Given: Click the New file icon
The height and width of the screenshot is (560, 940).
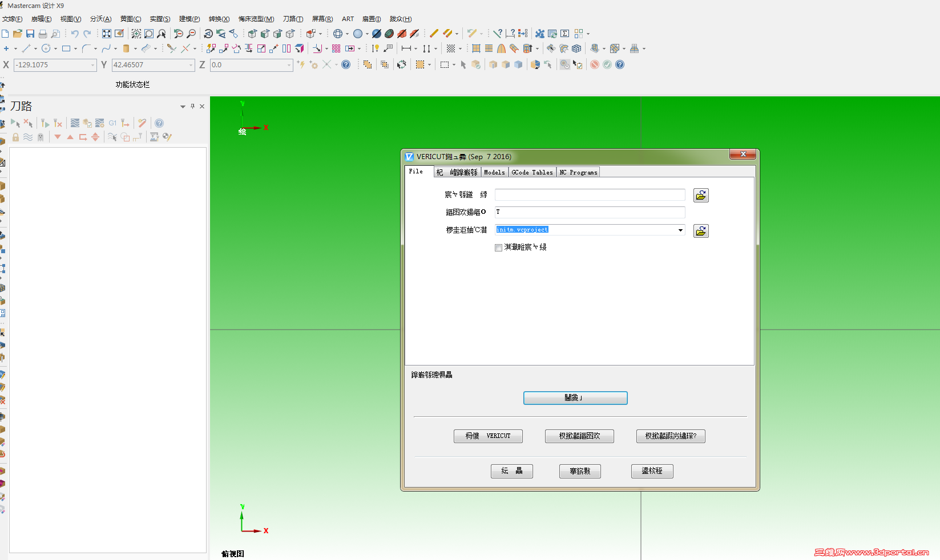Looking at the screenshot, I should point(5,34).
